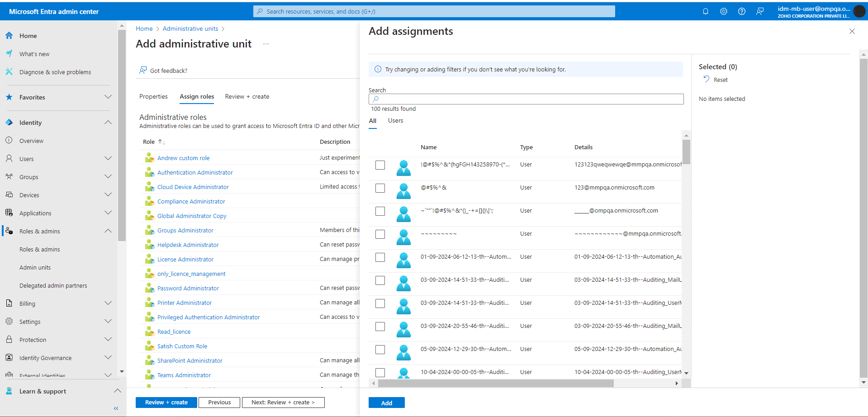The height and width of the screenshot is (417, 868).
Task: Open the settings gear in top bar
Action: tap(723, 11)
